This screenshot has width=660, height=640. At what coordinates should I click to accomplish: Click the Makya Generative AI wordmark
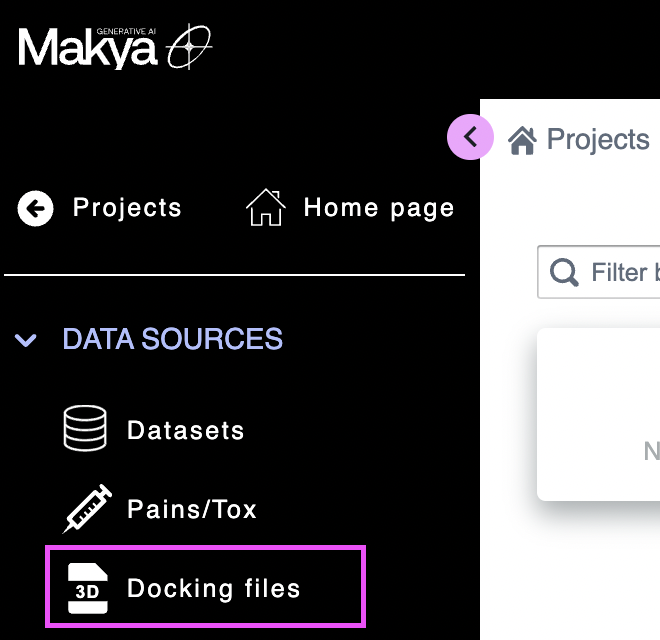88,47
